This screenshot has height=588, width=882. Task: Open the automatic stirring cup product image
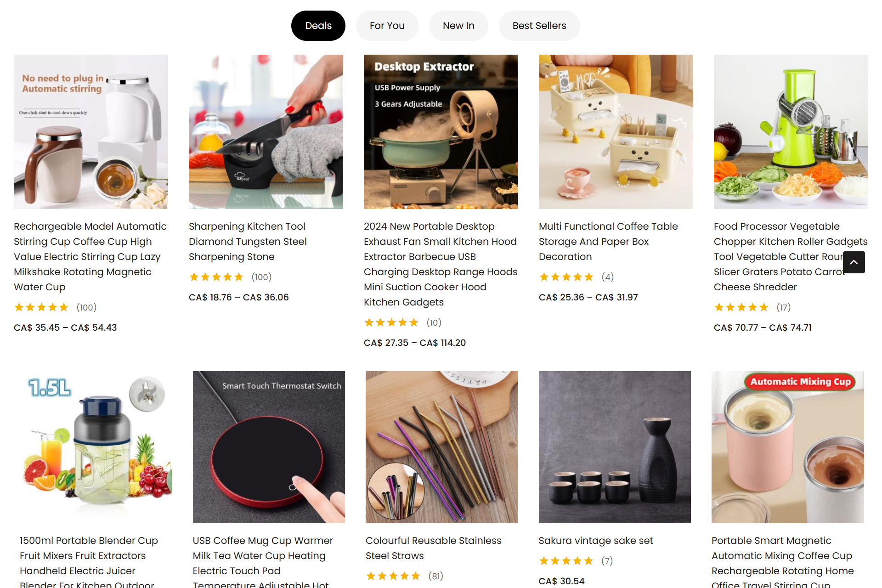pos(91,132)
